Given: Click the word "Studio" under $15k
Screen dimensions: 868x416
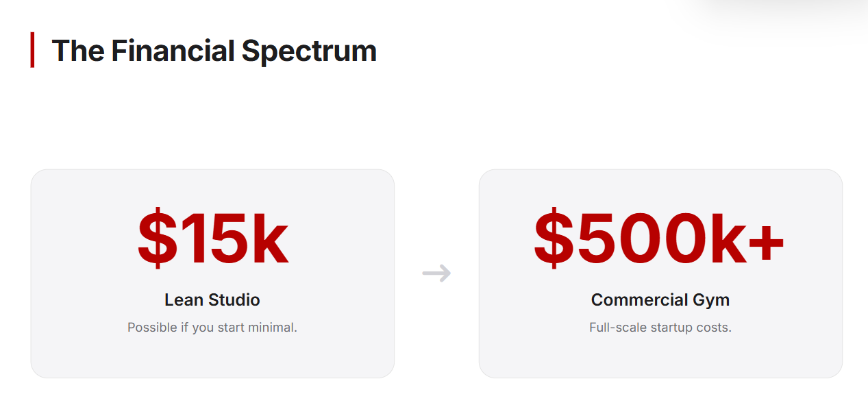Looking at the screenshot, I should click(234, 299).
